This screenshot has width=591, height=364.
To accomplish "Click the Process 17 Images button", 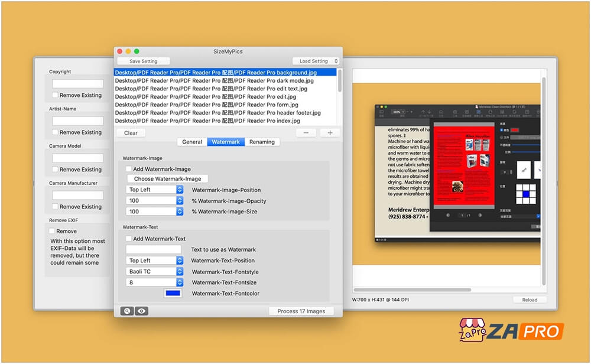I will click(x=301, y=311).
